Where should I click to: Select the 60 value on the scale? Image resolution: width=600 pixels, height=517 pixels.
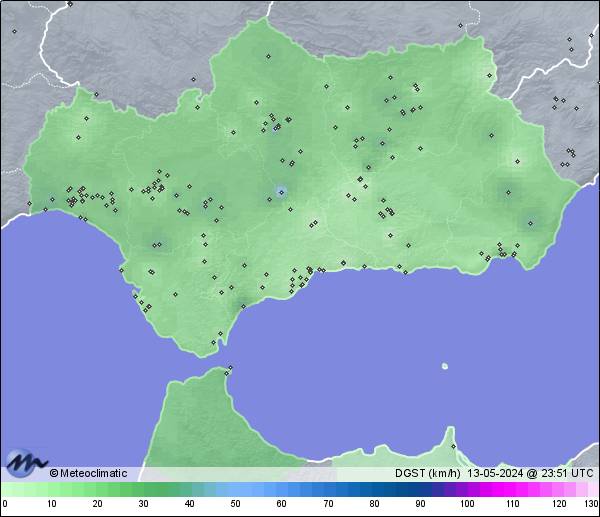(282, 504)
